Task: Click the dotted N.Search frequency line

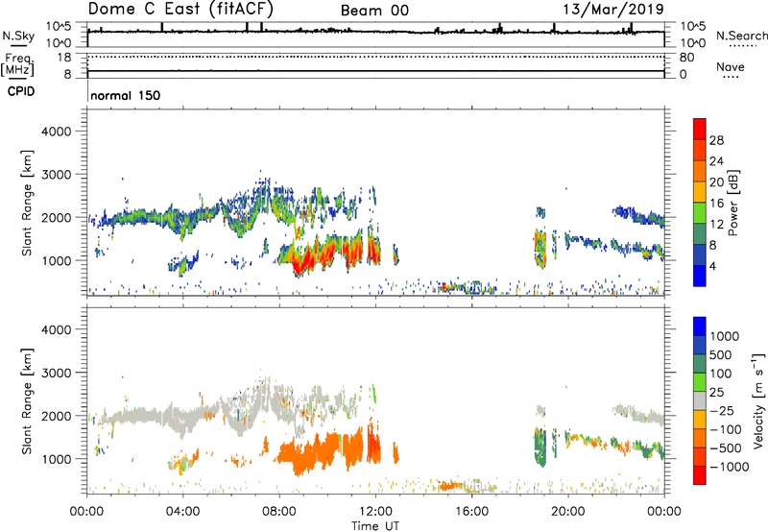Action: click(375, 57)
